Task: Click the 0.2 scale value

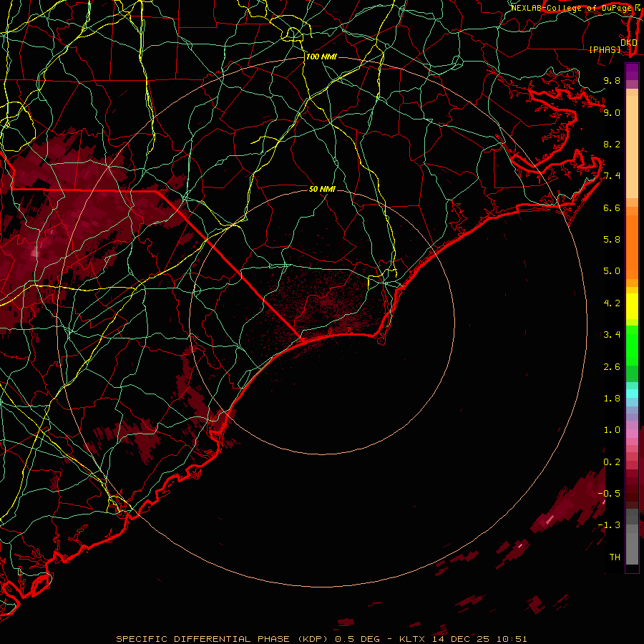Action: [612, 462]
